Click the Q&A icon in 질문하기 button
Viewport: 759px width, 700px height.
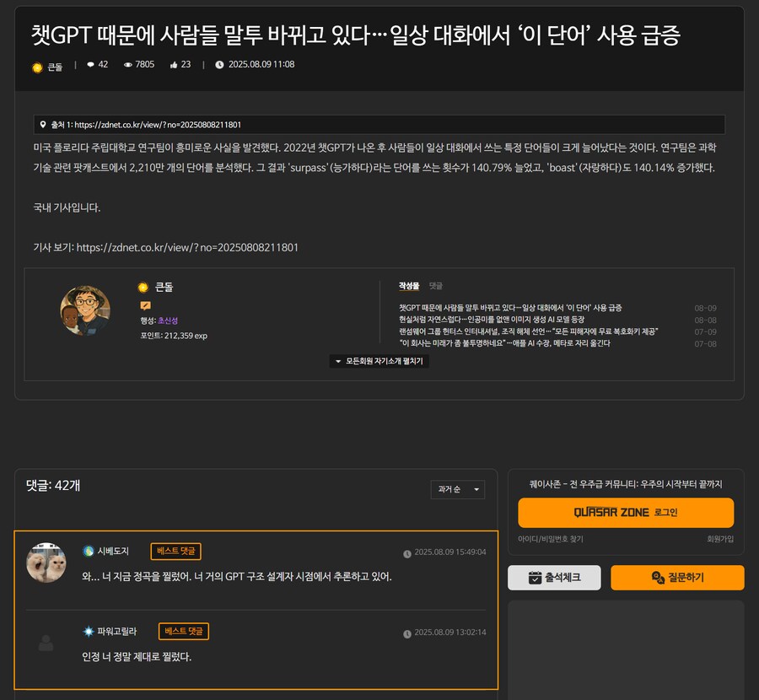pos(658,578)
